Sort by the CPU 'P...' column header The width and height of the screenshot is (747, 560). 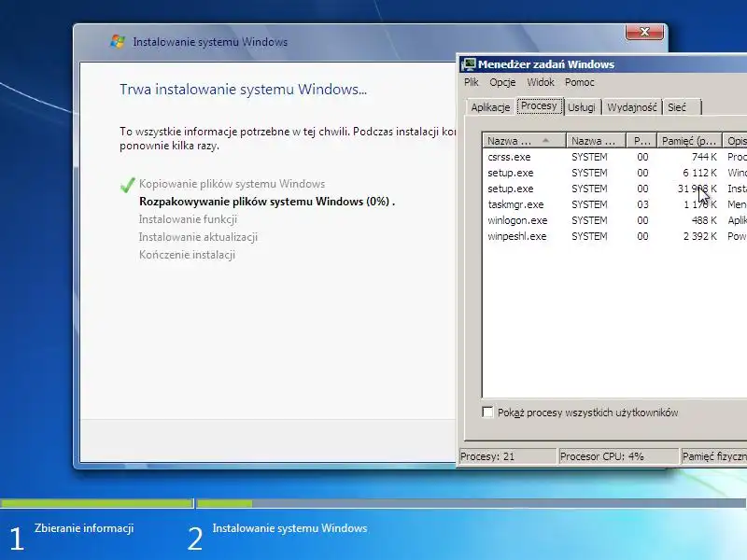click(641, 141)
